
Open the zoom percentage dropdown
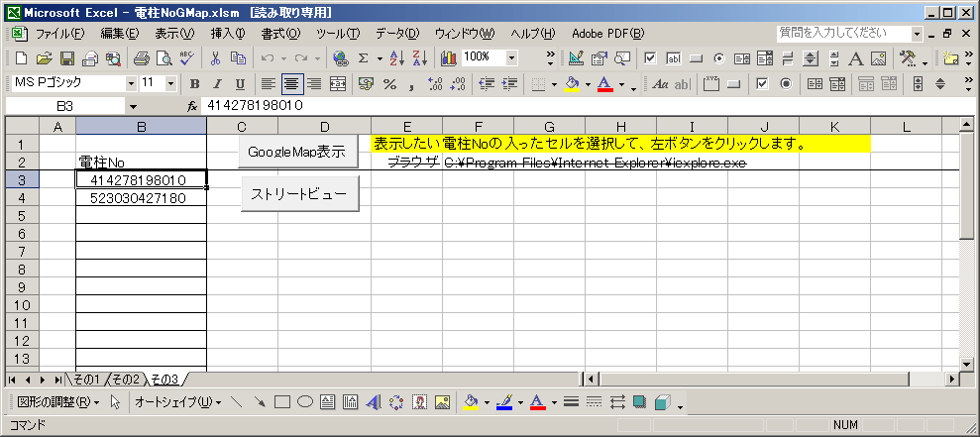point(512,58)
